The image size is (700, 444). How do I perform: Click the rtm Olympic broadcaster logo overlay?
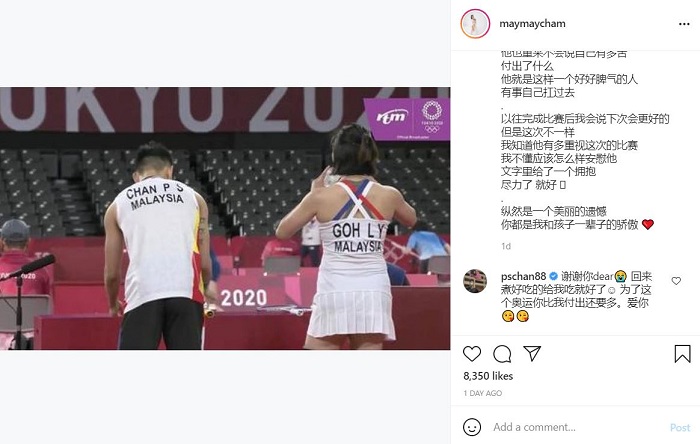[407, 119]
